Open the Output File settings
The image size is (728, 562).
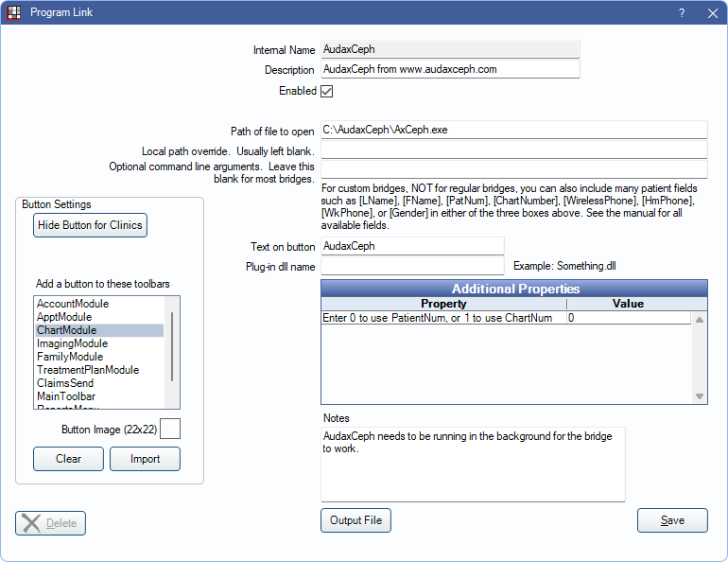(x=355, y=520)
